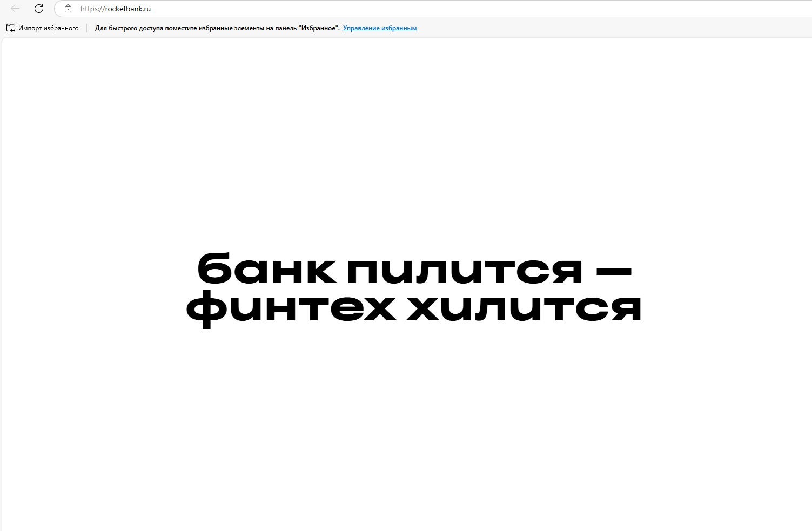Click the separator next to Импорт избранного
812x531 pixels.
(x=86, y=28)
